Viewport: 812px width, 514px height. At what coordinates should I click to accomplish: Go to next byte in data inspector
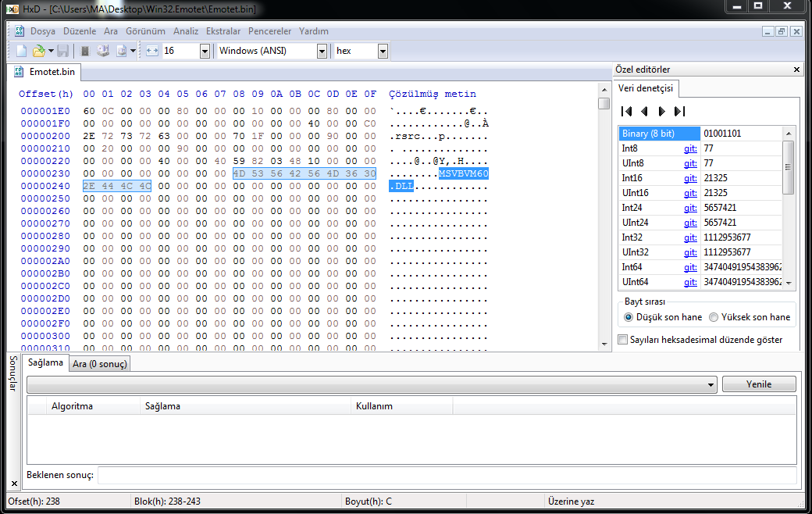coord(662,111)
